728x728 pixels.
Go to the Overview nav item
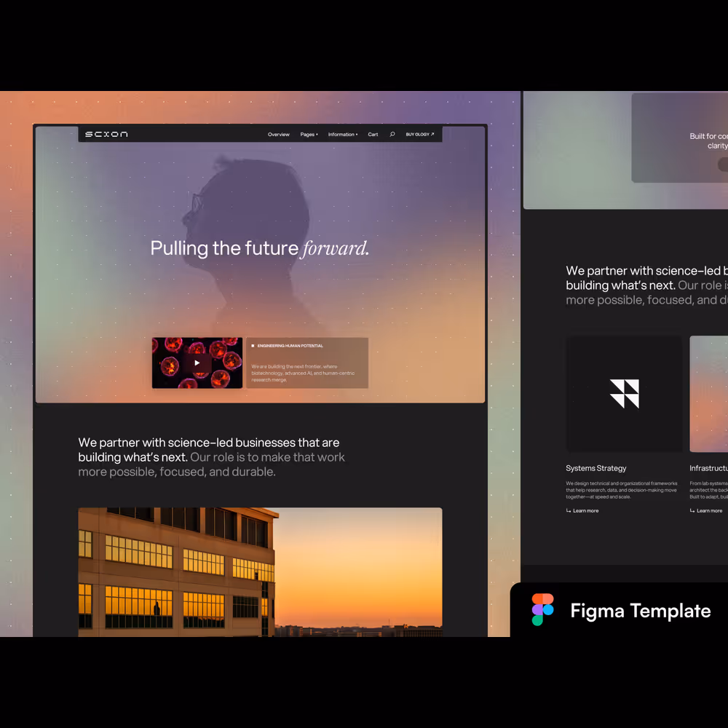(278, 135)
